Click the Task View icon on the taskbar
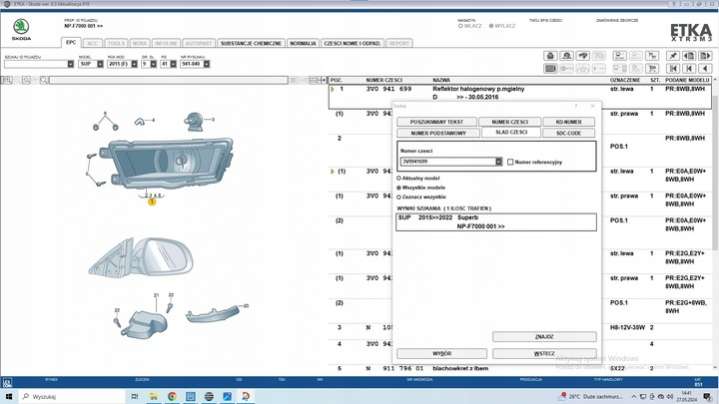Image resolution: width=719 pixels, height=404 pixels. pos(135,396)
